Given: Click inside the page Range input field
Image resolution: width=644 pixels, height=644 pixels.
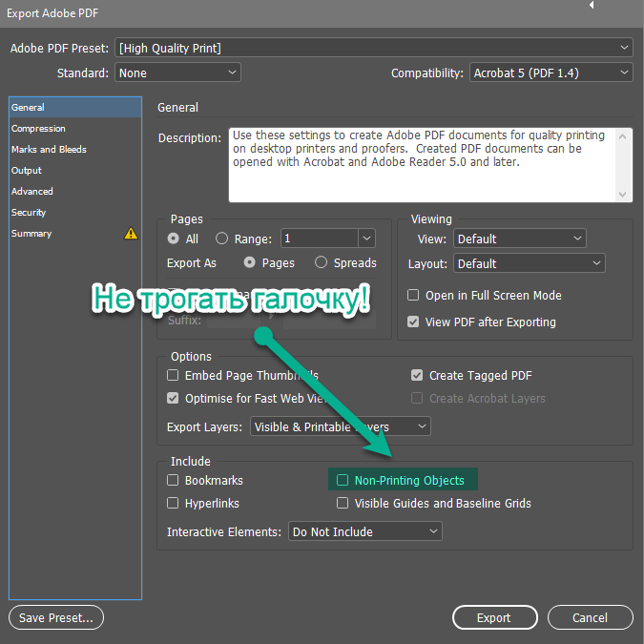Looking at the screenshot, I should pyautogui.click(x=319, y=239).
